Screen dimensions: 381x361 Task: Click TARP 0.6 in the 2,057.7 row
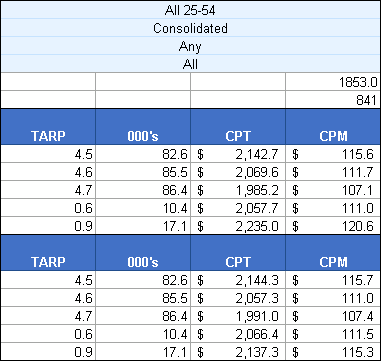click(48, 208)
